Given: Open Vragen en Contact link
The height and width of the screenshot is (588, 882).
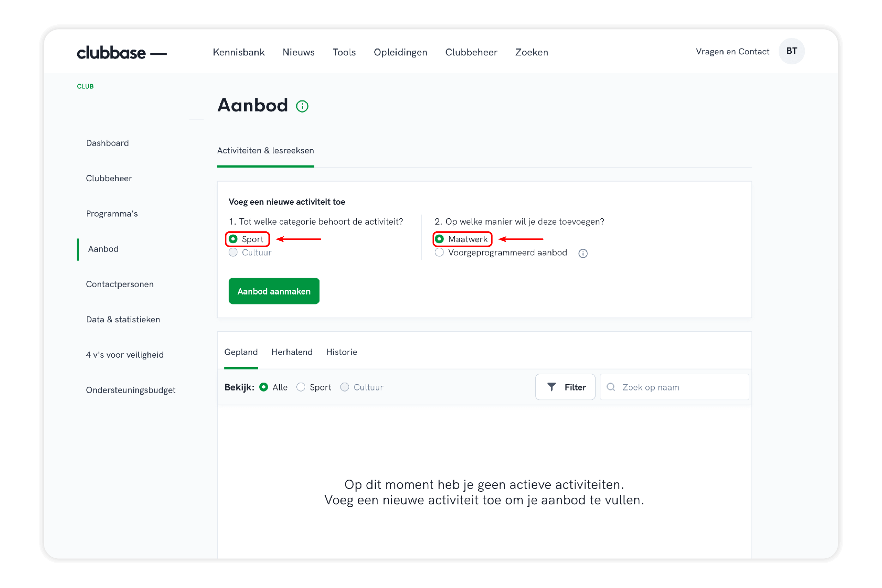Looking at the screenshot, I should (x=732, y=52).
